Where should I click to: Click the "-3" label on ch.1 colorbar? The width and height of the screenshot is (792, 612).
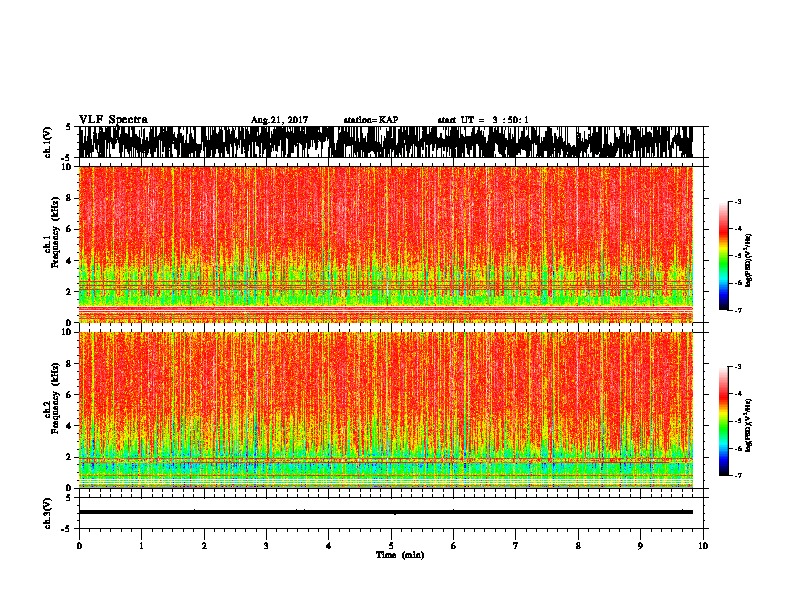click(x=738, y=201)
